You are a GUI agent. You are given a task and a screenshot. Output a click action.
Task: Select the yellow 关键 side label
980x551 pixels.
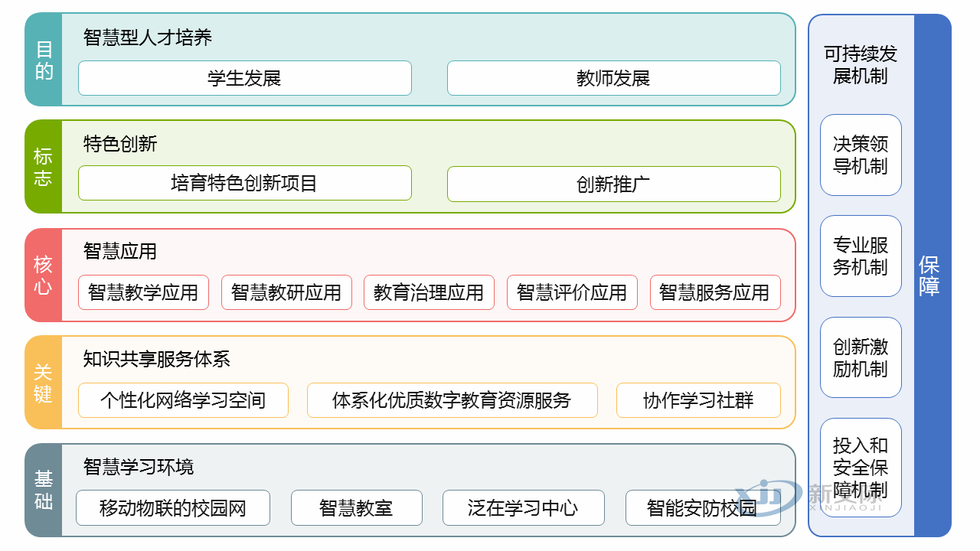(44, 383)
